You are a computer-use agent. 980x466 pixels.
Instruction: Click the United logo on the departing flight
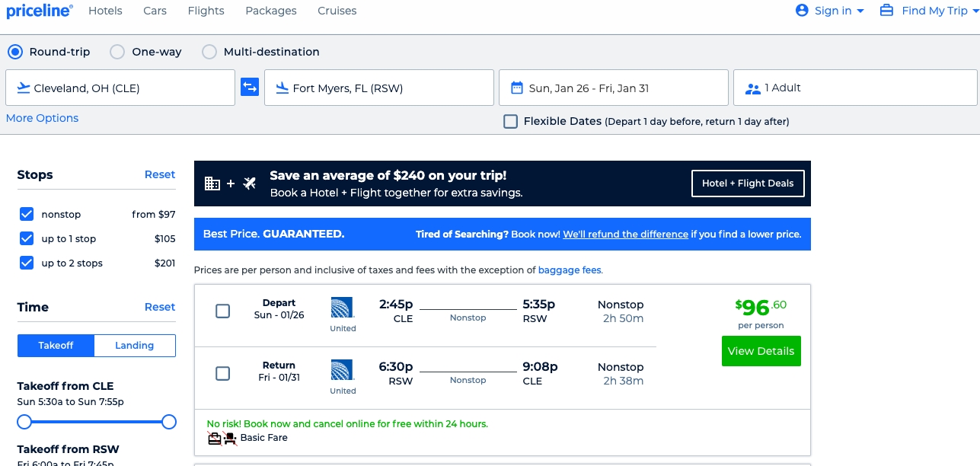343,308
